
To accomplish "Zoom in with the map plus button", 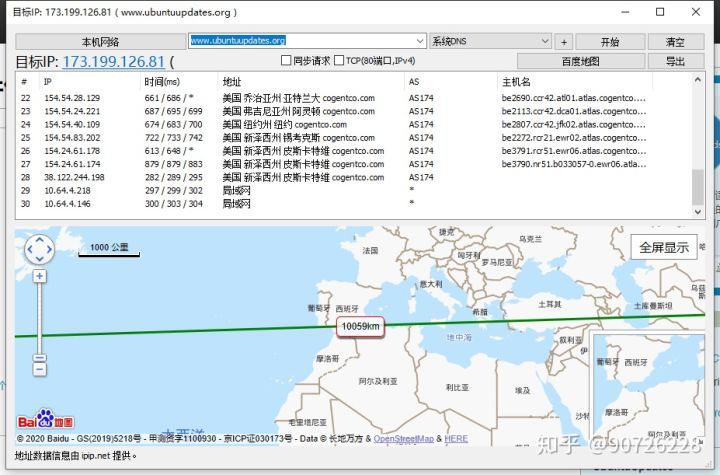I will 39,276.
